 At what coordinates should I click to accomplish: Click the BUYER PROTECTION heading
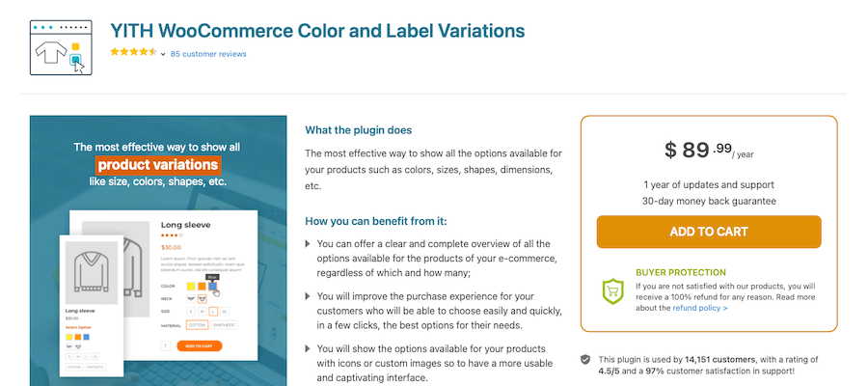[x=681, y=272]
